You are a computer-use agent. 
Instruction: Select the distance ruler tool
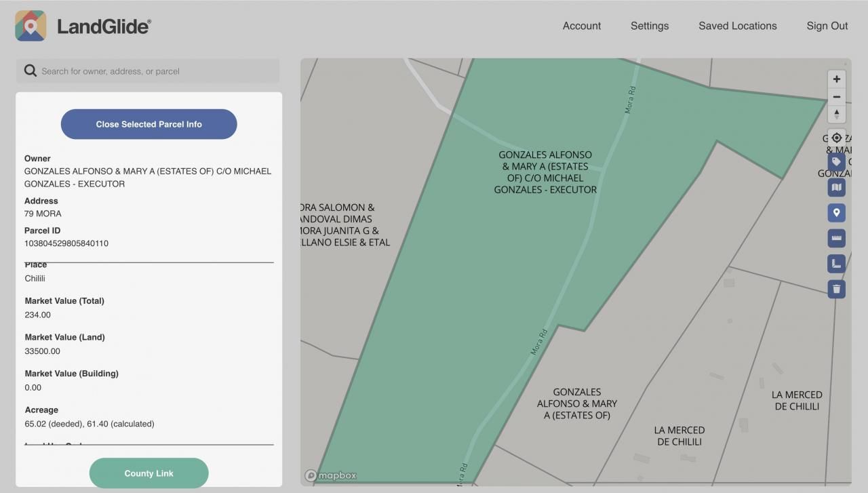tap(836, 238)
